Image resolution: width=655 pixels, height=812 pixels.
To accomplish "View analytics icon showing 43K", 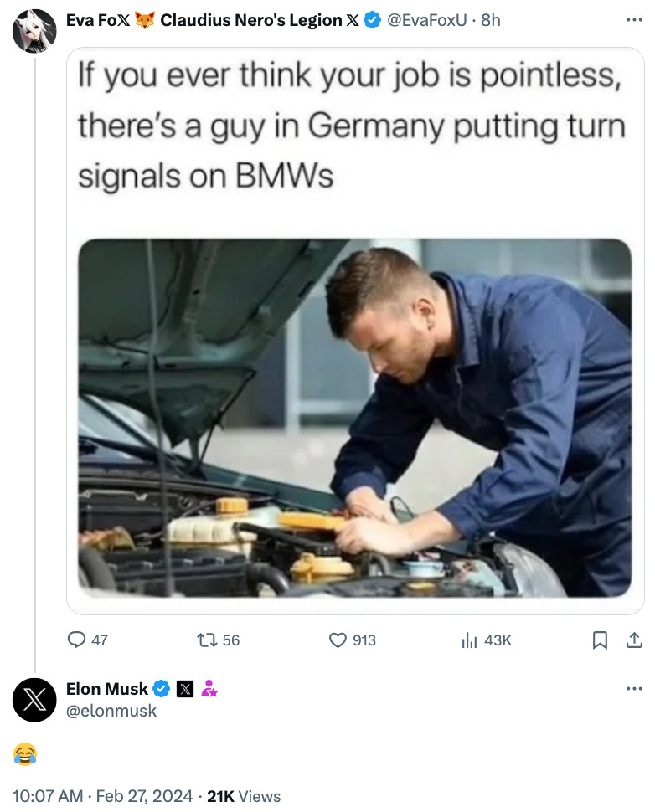I will tap(469, 640).
